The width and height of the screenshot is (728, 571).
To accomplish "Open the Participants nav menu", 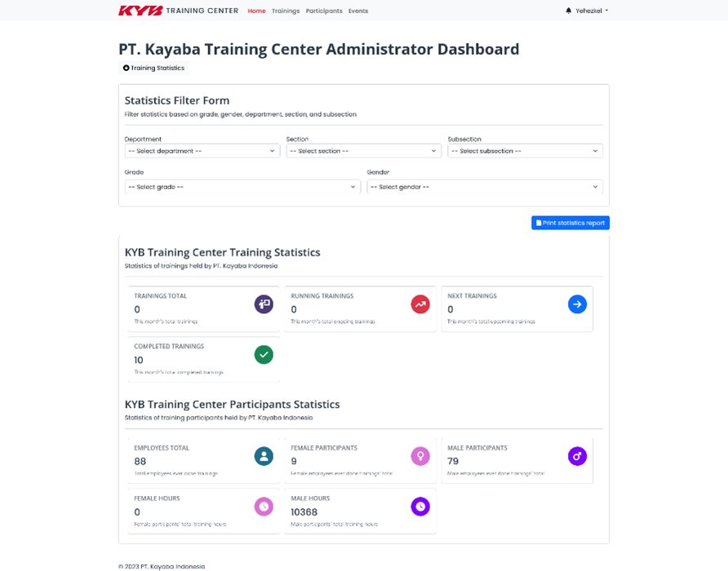I will point(324,11).
